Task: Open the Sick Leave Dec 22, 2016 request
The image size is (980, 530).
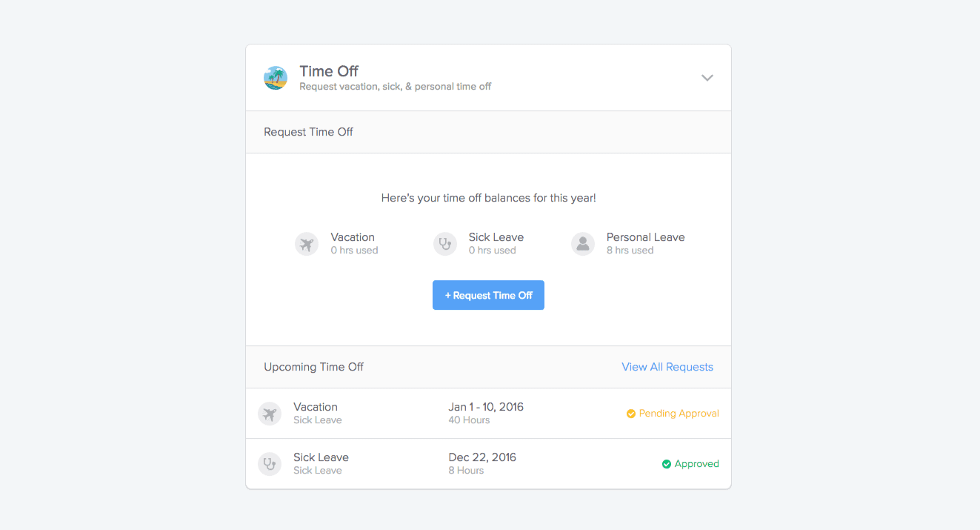Action: click(488, 464)
